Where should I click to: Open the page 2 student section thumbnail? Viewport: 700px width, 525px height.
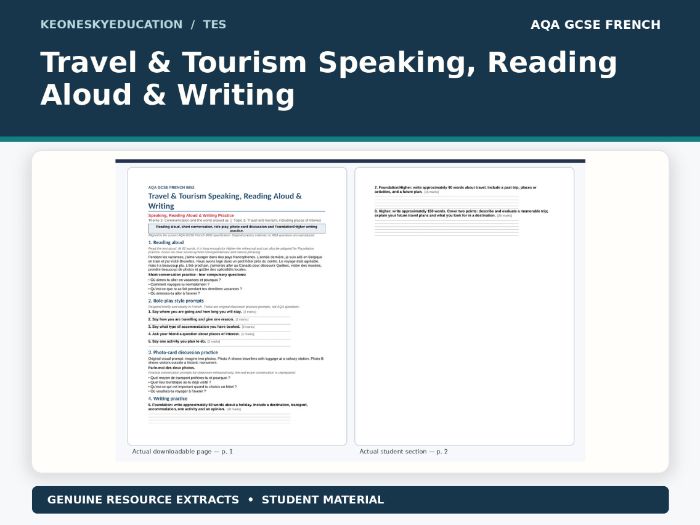pyautogui.click(x=464, y=306)
